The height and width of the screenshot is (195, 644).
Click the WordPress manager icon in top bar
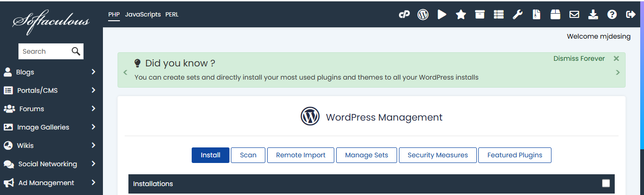(x=423, y=15)
